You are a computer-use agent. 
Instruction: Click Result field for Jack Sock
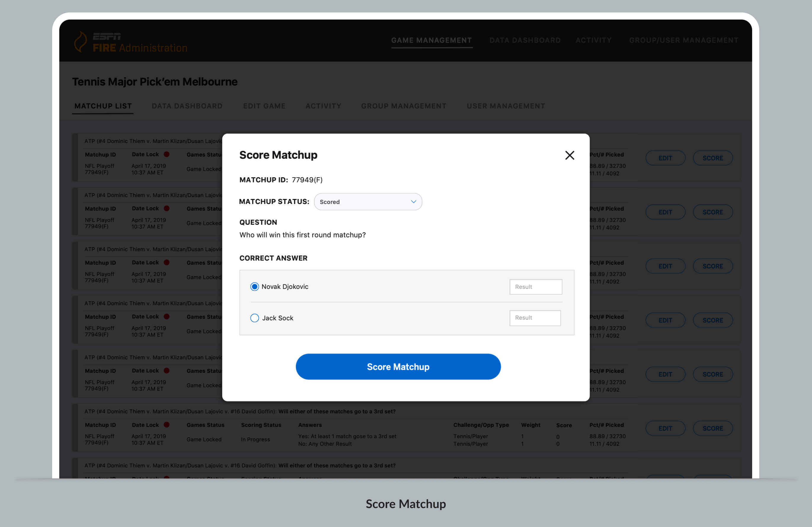[x=535, y=318]
